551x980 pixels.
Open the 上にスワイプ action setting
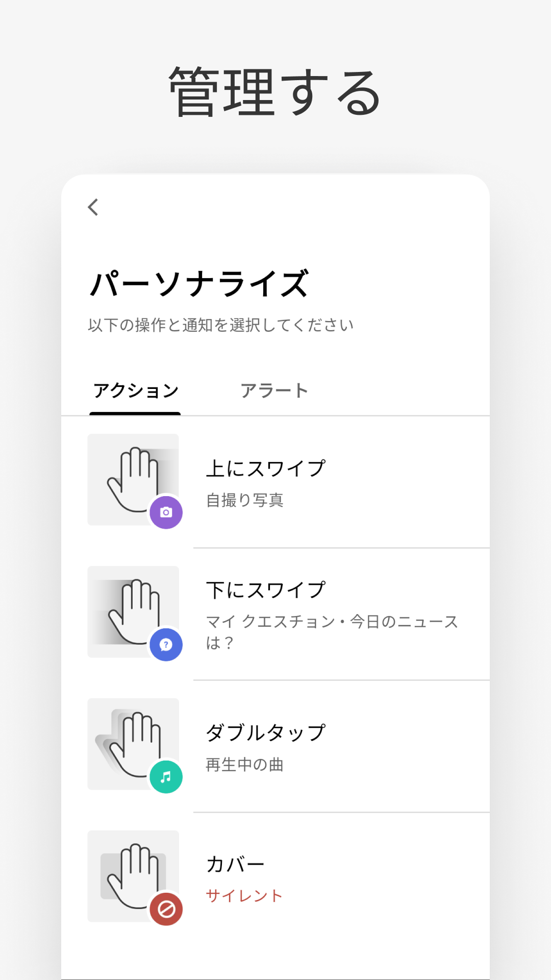(275, 482)
